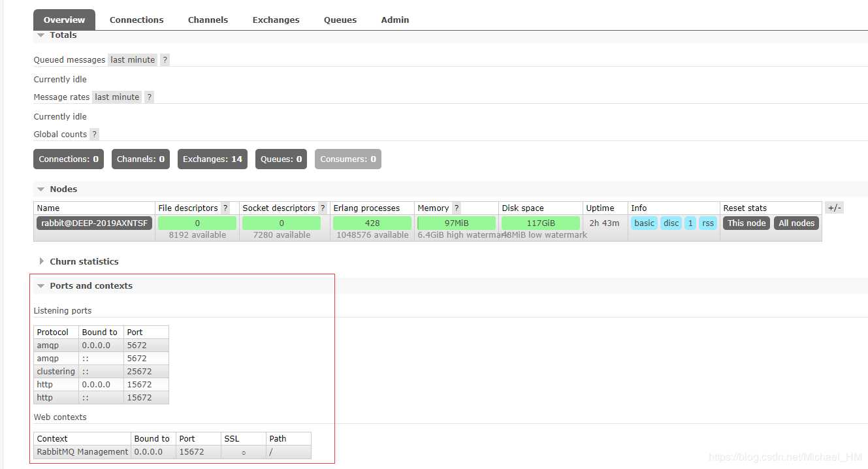Click the disc info tag
The height and width of the screenshot is (469, 868).
pos(671,223)
